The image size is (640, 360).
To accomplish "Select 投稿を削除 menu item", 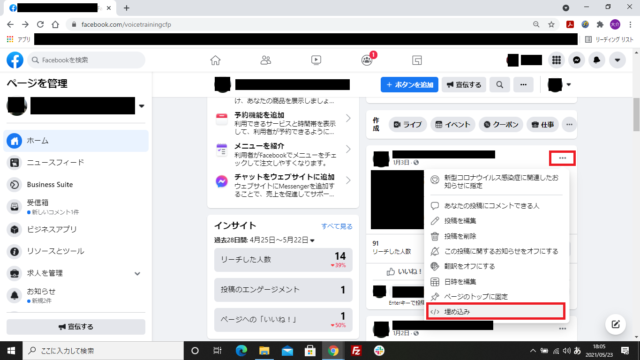I will pyautogui.click(x=496, y=236).
